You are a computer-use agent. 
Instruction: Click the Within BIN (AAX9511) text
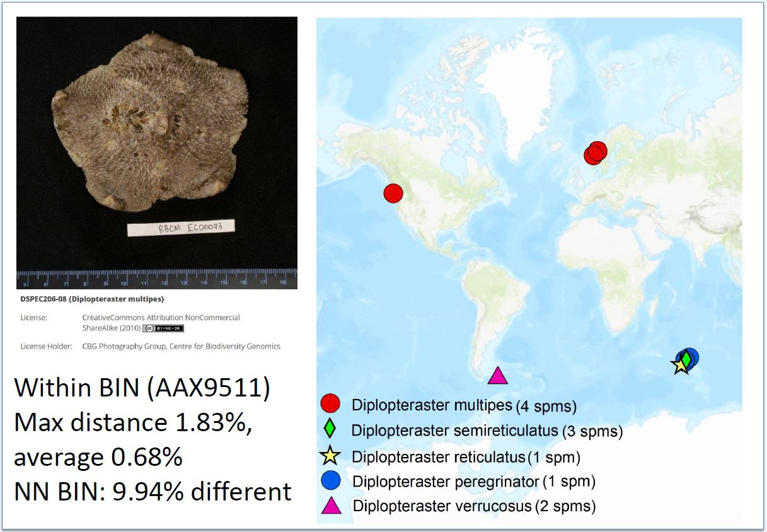(x=142, y=388)
